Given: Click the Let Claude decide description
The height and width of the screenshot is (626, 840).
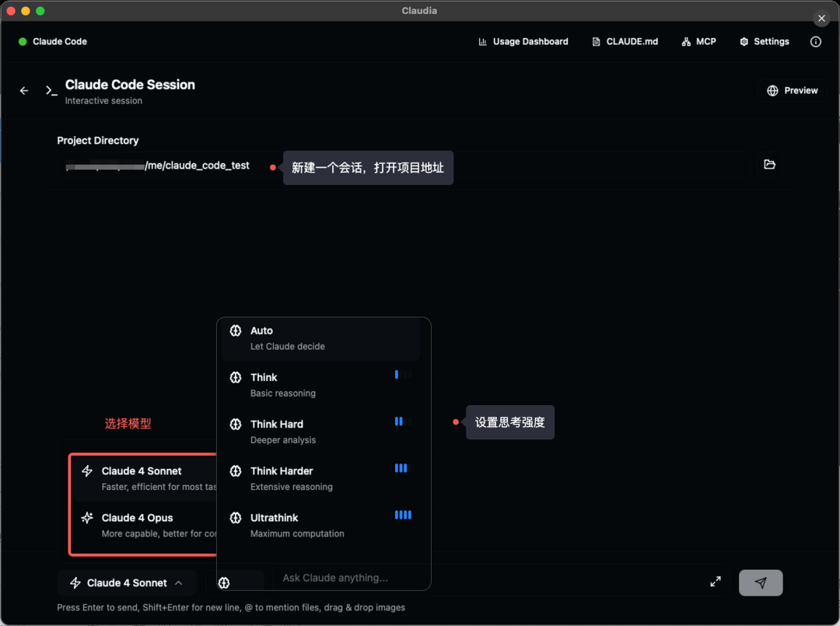Looking at the screenshot, I should click(x=287, y=347).
